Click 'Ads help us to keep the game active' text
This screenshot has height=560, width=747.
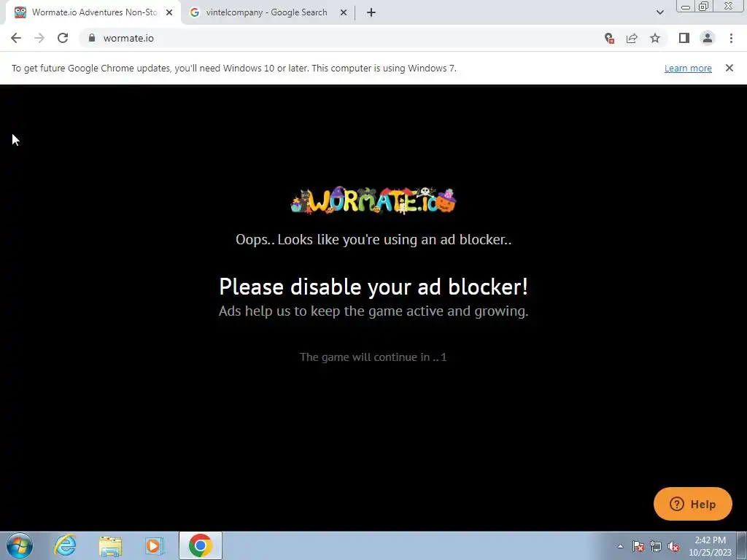(x=373, y=311)
